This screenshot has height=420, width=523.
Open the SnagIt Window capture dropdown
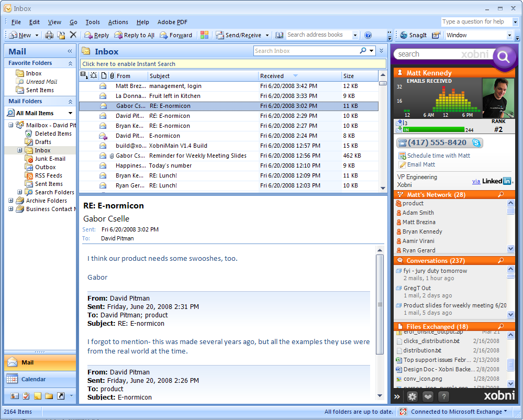click(x=509, y=36)
